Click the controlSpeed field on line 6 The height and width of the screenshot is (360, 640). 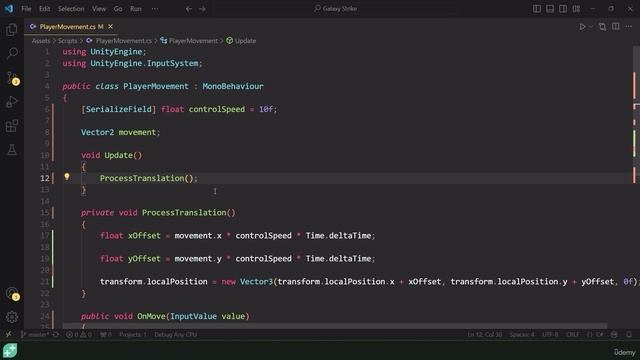coord(217,109)
